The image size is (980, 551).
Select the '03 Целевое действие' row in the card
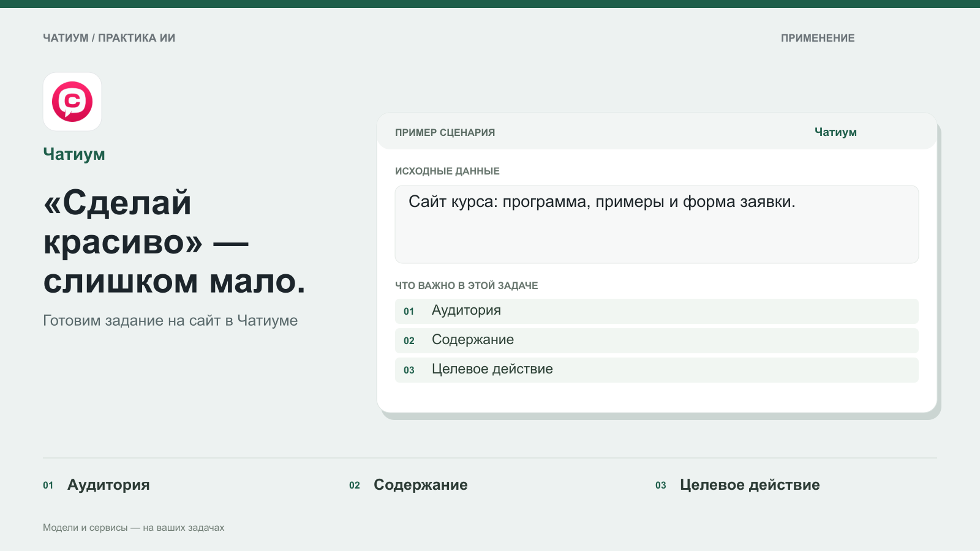657,370
